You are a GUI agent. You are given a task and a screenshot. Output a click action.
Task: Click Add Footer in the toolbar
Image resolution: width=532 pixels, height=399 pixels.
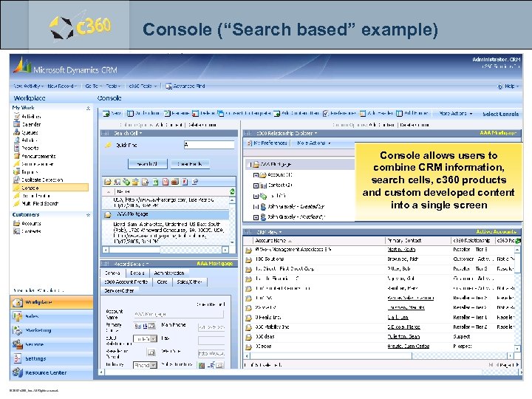point(412,113)
